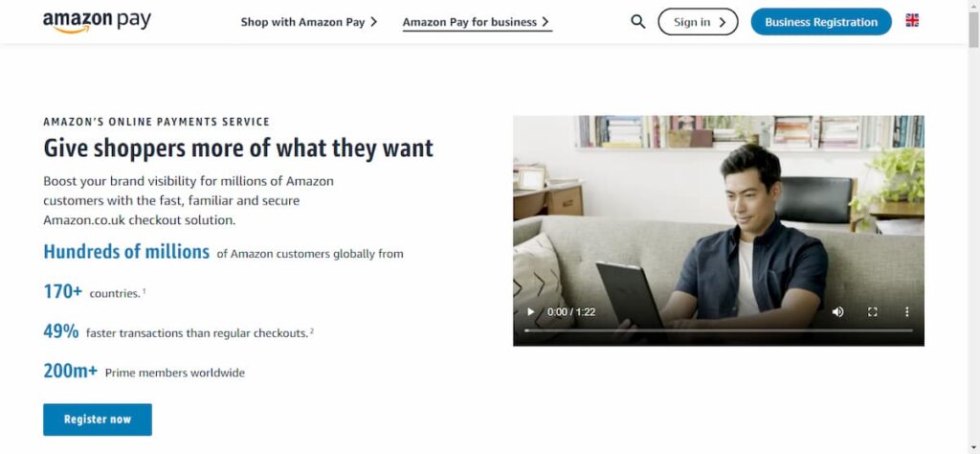The image size is (980, 454).
Task: Open the search magnifier icon
Action: coord(637,22)
